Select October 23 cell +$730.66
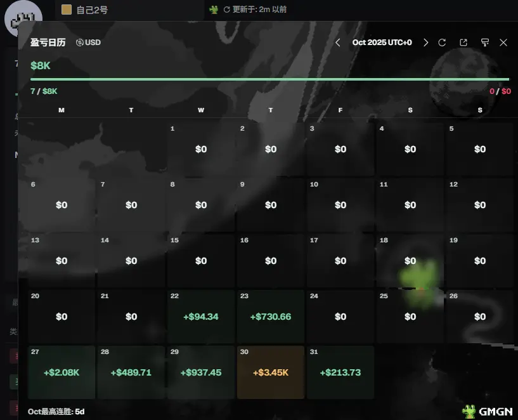This screenshot has width=518, height=420. click(x=271, y=317)
